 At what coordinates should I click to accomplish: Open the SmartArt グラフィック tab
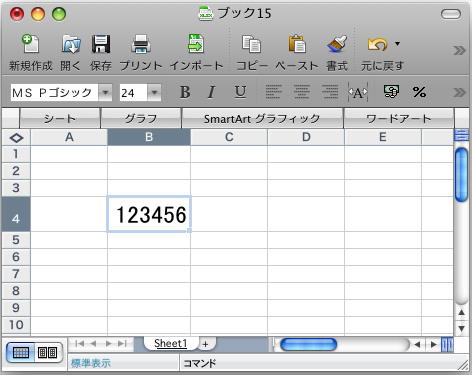(262, 118)
